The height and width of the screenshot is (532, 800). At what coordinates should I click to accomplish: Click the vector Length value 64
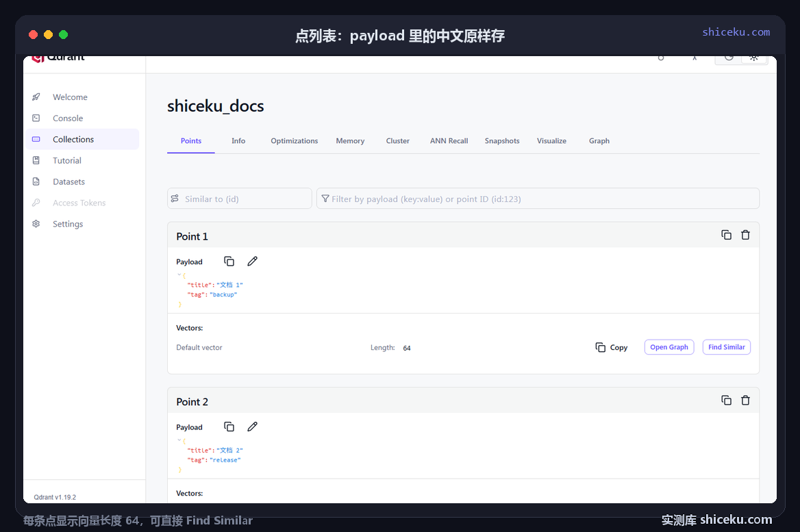tap(407, 348)
